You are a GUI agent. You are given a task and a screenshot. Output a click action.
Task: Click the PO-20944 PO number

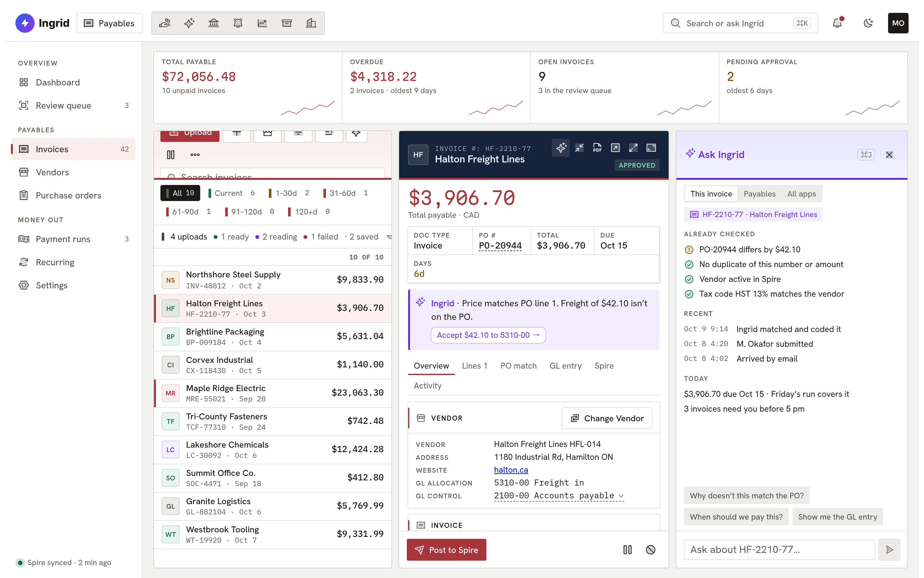click(x=500, y=246)
